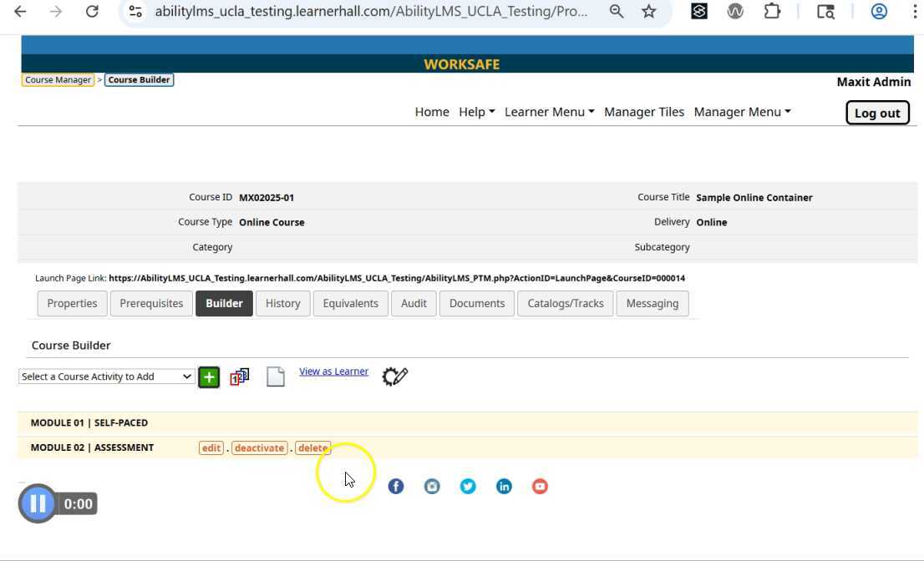
Task: Open the Facebook social icon
Action: click(x=396, y=487)
